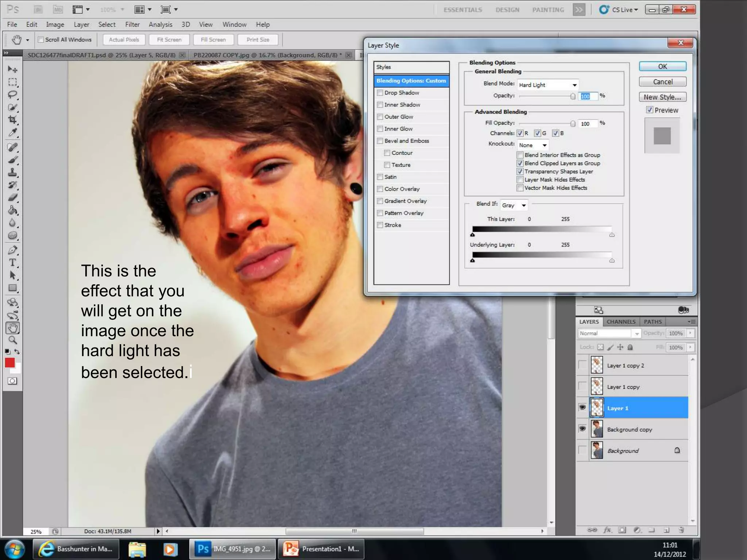Screen dimensions: 747x560
Task: Switch to the Paths tab
Action: coord(653,322)
